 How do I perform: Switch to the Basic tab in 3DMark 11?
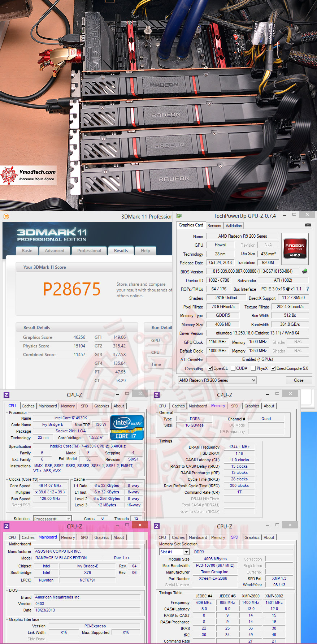point(27,251)
